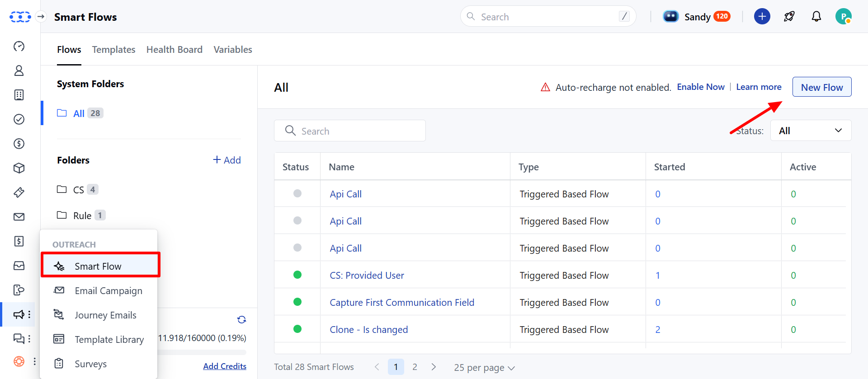Open the contacts person sidebar icon

click(19, 70)
